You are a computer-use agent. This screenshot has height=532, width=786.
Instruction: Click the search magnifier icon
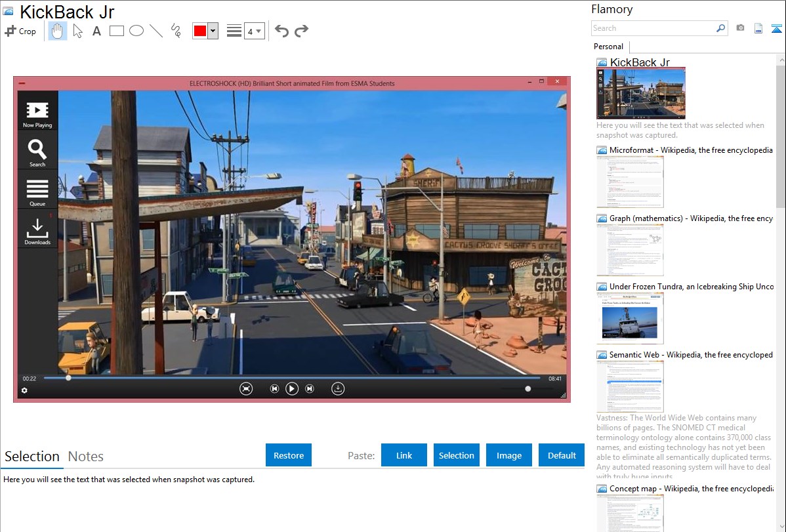(721, 28)
